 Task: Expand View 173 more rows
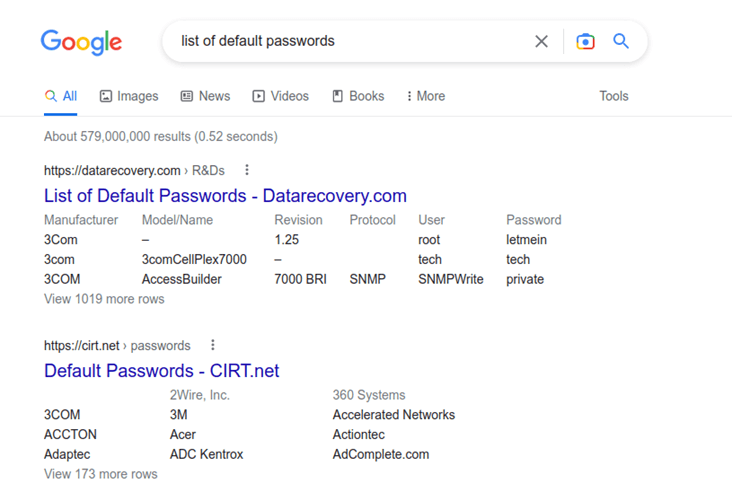click(101, 474)
